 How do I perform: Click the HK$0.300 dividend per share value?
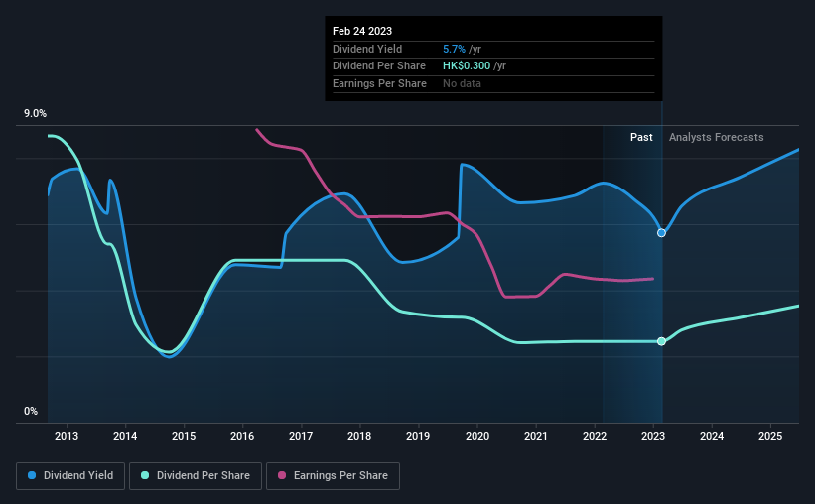point(467,66)
